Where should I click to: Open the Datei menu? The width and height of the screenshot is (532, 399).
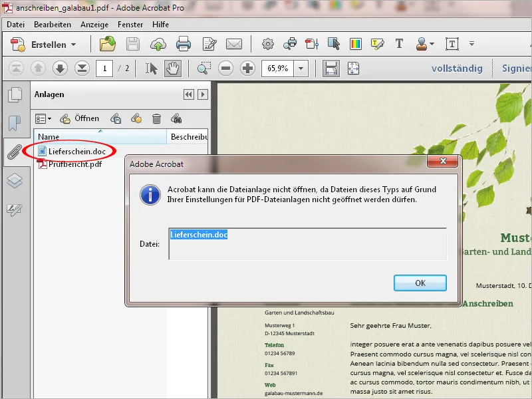click(x=15, y=25)
